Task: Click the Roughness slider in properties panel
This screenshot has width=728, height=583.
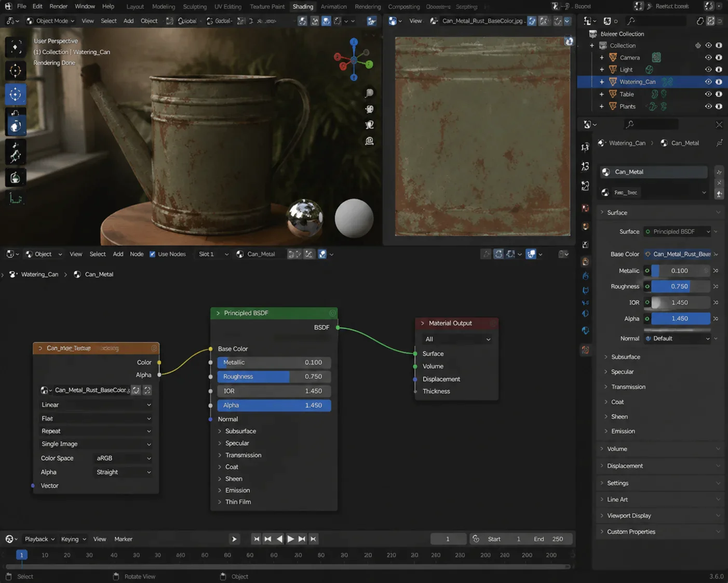Action: tap(680, 286)
